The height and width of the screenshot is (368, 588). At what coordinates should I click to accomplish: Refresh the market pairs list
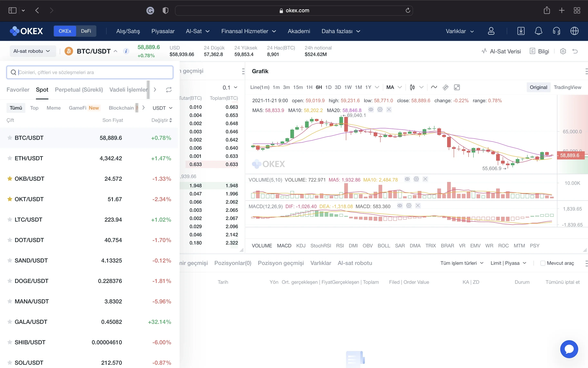pyautogui.click(x=169, y=90)
